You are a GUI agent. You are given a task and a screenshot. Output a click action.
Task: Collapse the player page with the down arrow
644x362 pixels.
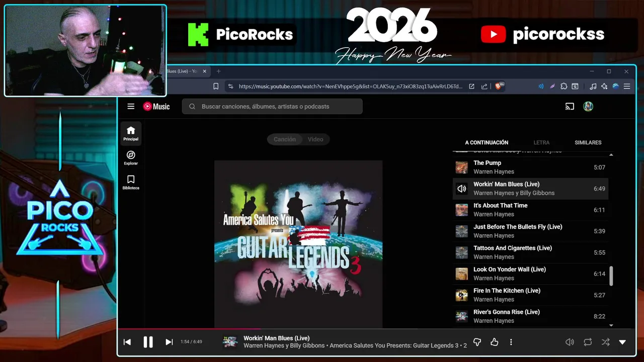coord(622,342)
